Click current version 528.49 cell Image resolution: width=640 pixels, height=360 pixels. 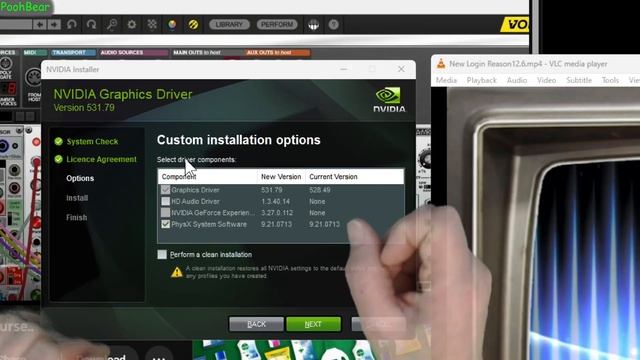click(320, 190)
